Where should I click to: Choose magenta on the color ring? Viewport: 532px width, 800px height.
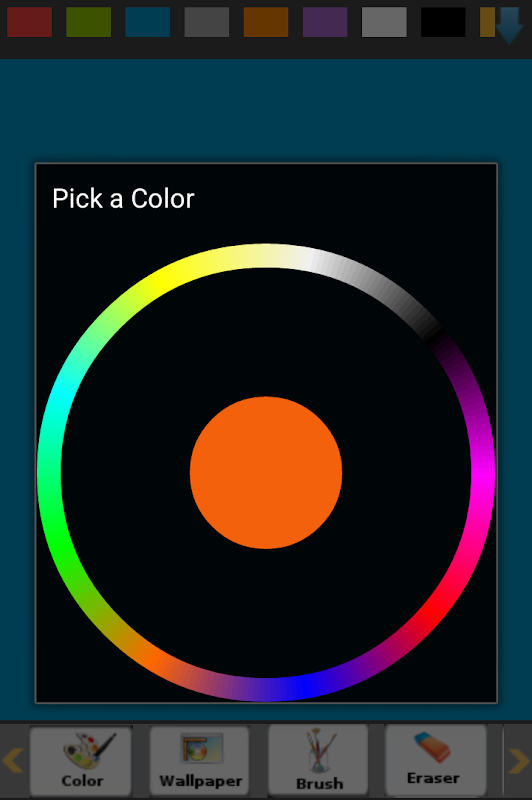click(483, 472)
